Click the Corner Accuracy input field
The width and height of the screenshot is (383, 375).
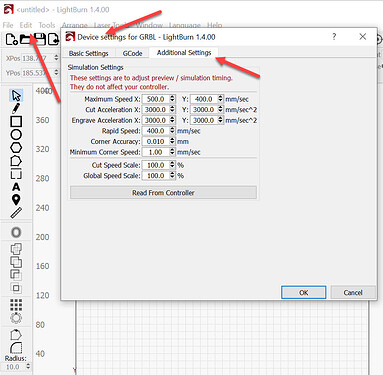pos(156,141)
